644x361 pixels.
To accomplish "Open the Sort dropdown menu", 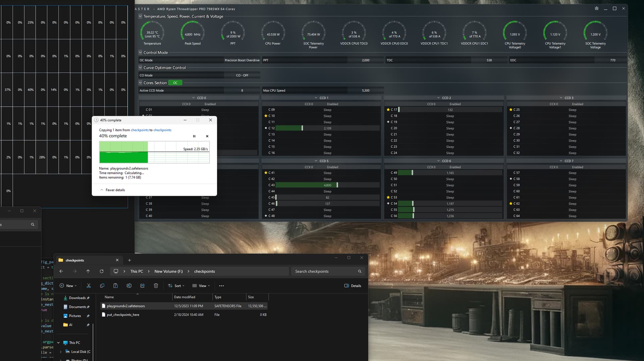I will [176, 286].
